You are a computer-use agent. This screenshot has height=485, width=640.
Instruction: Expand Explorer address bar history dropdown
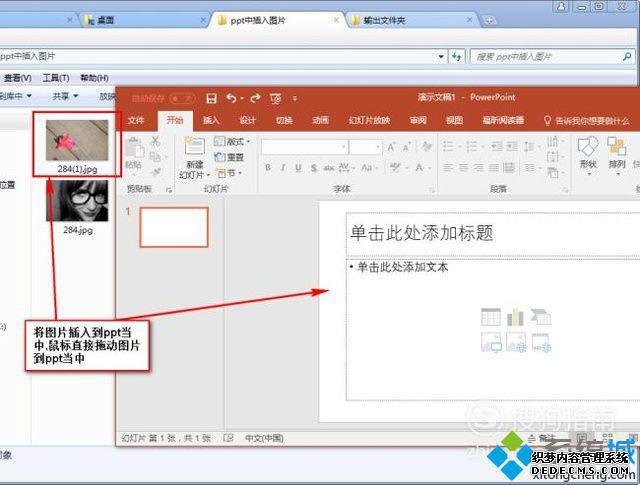441,57
